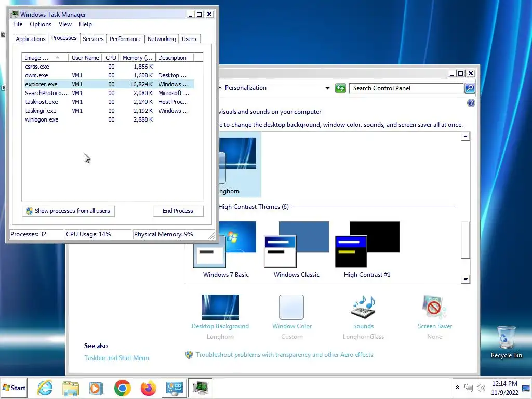The image size is (532, 399).
Task: Select the dwm.exe process row
Action: pos(108,75)
